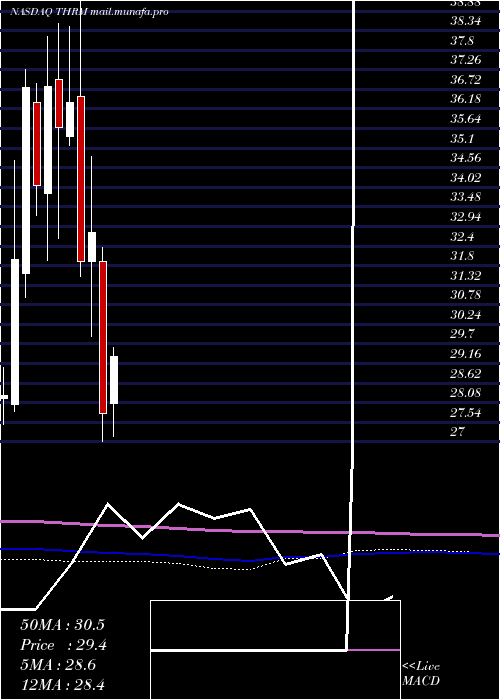Click the 36.72 price axis label
This screenshot has width=500, height=700.
tap(466, 80)
